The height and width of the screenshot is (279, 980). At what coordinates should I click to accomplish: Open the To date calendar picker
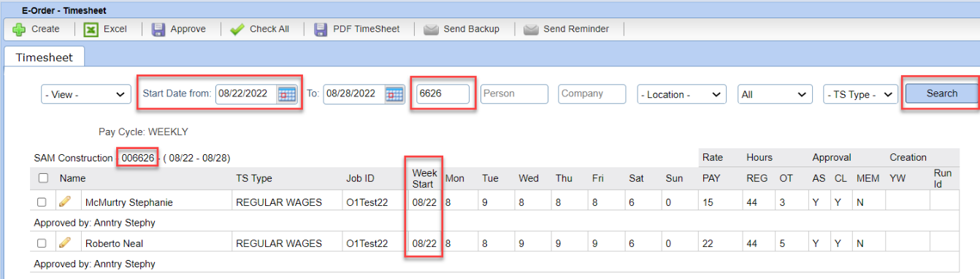394,93
